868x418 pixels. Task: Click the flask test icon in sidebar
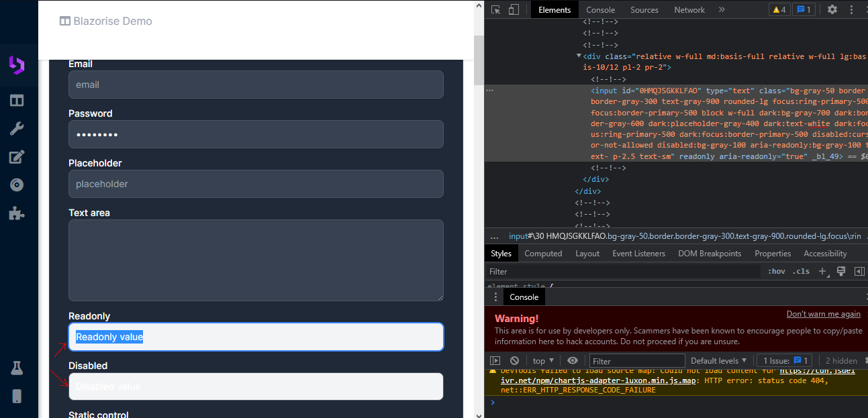pos(18,368)
